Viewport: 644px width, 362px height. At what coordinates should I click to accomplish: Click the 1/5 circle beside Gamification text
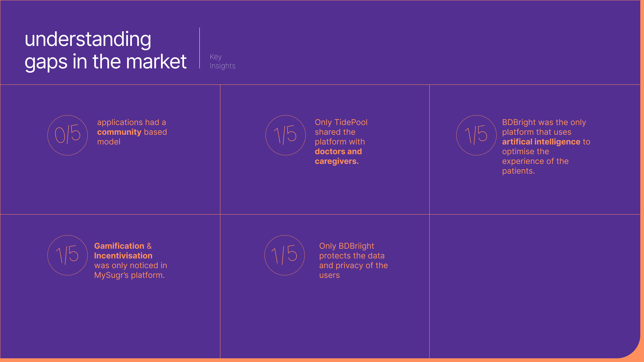click(x=67, y=255)
